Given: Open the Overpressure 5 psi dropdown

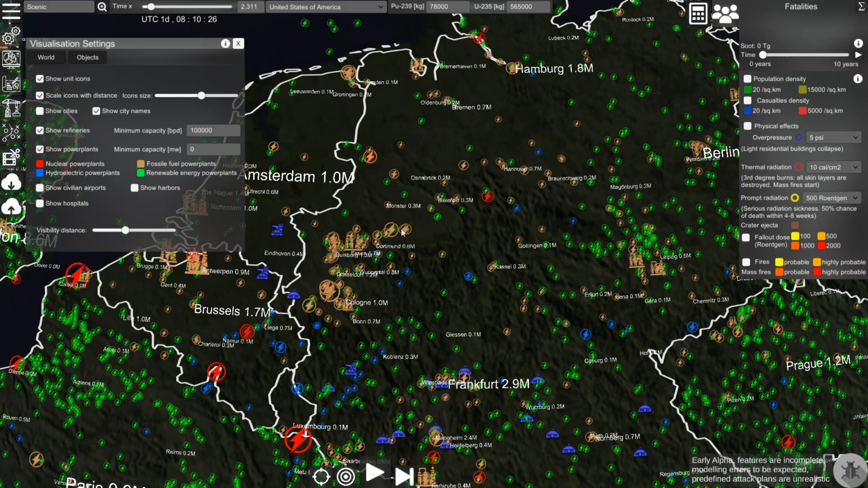Looking at the screenshot, I should click(x=834, y=137).
